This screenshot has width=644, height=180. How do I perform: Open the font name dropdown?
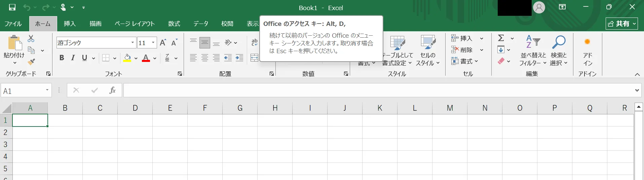(132, 43)
